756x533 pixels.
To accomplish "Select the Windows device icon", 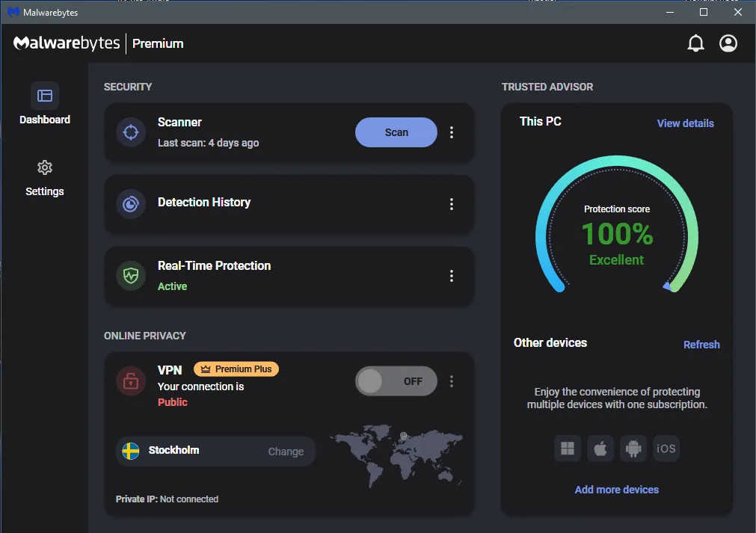I will pos(568,449).
